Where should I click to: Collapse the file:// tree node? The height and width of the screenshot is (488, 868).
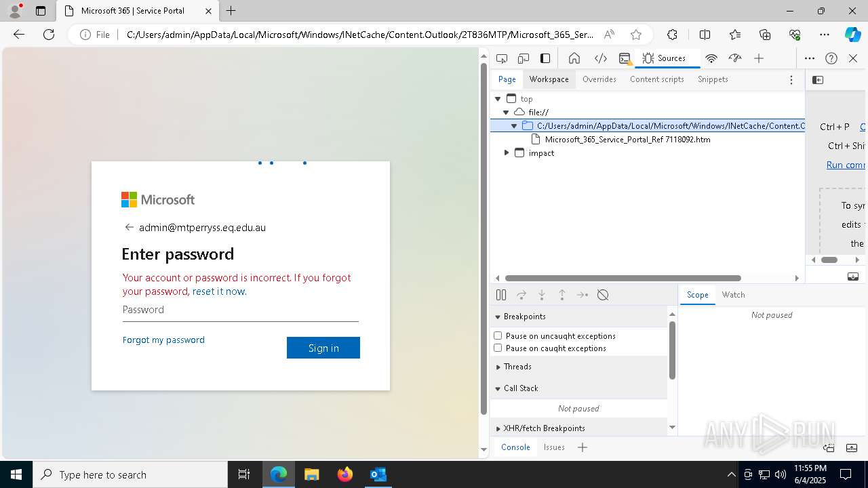click(506, 113)
